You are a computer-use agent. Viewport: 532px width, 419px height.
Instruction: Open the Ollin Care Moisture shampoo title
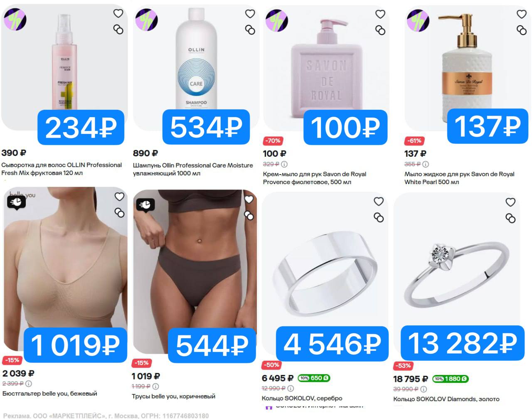pyautogui.click(x=193, y=169)
